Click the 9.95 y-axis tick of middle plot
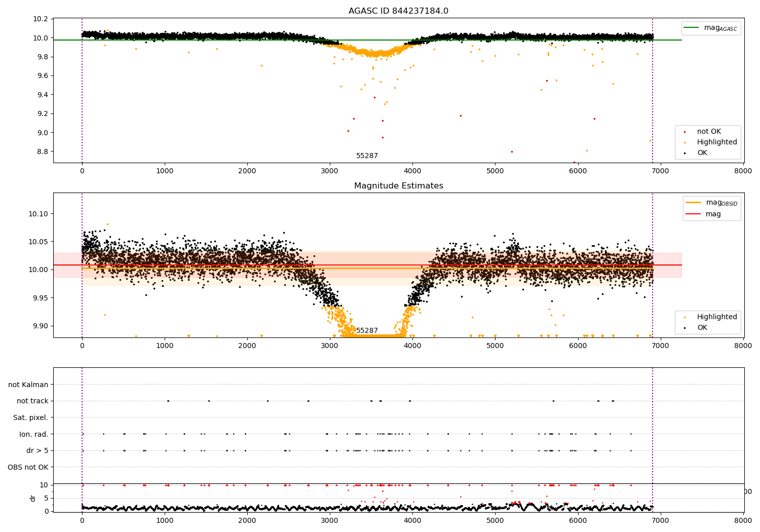 [41, 298]
